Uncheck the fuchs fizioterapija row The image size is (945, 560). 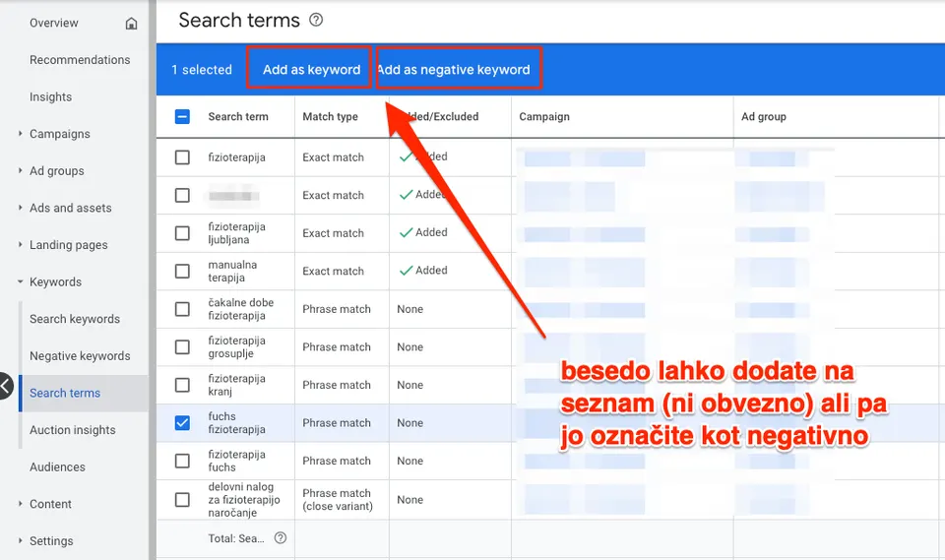click(182, 423)
